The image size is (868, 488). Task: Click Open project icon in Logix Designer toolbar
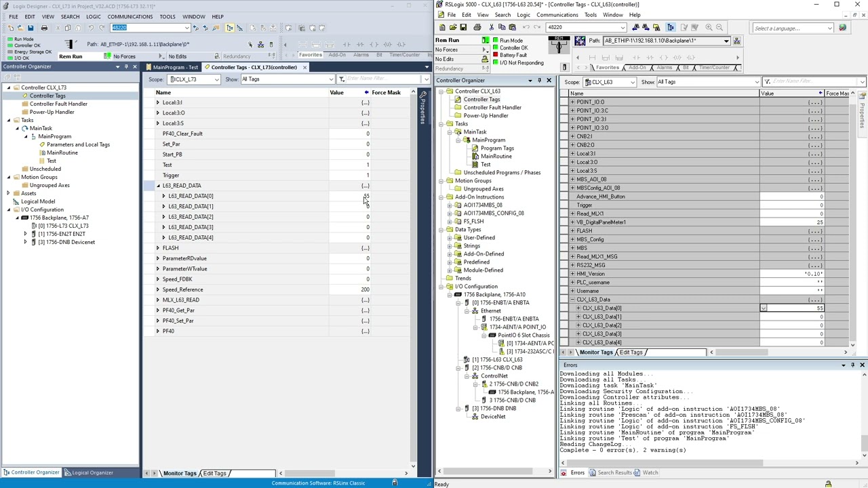[20, 28]
